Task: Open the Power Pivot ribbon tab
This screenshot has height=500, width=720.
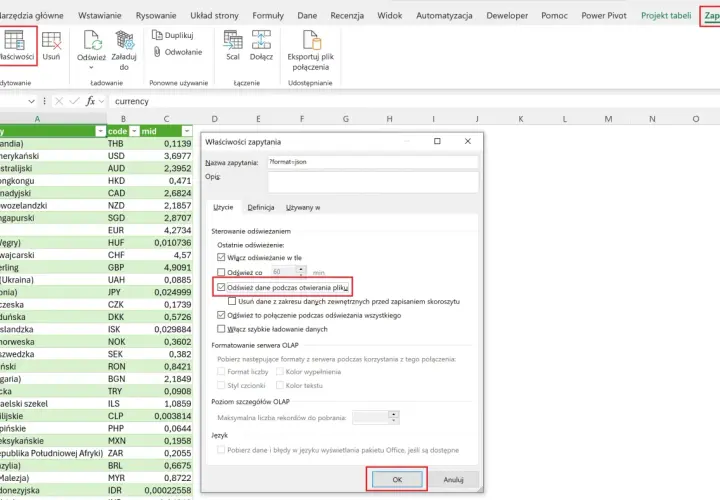Action: [x=604, y=16]
